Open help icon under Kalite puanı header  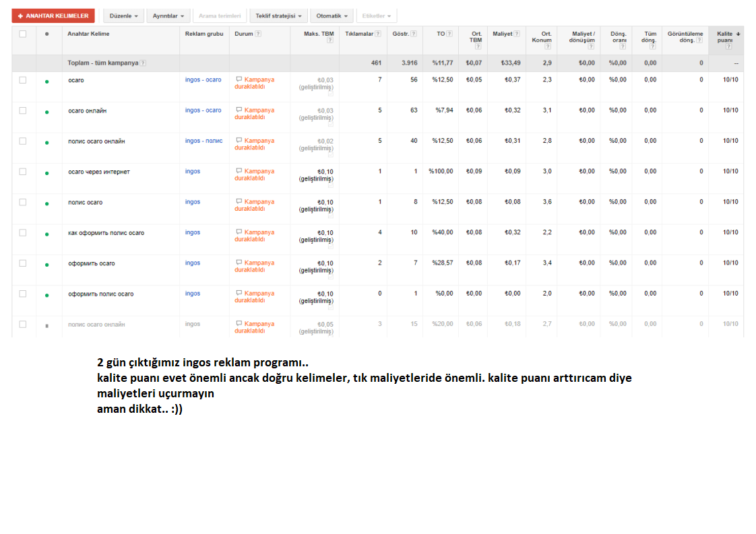[x=729, y=46]
